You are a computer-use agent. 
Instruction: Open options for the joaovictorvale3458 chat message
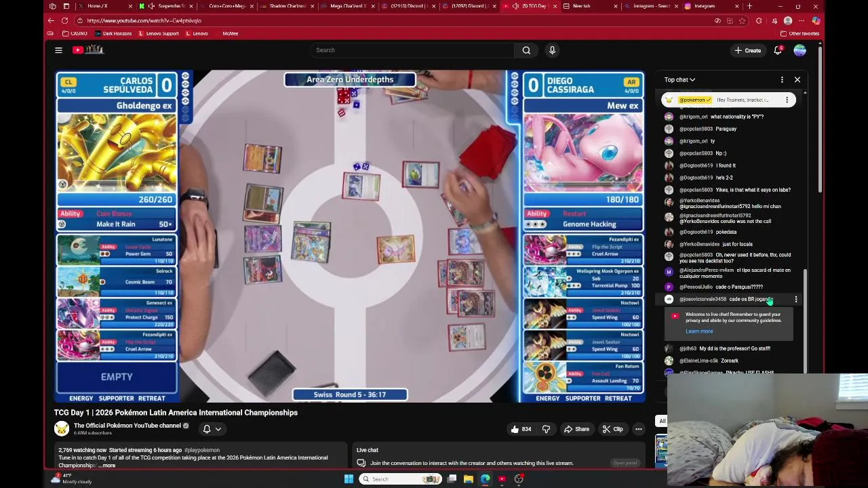point(796,299)
